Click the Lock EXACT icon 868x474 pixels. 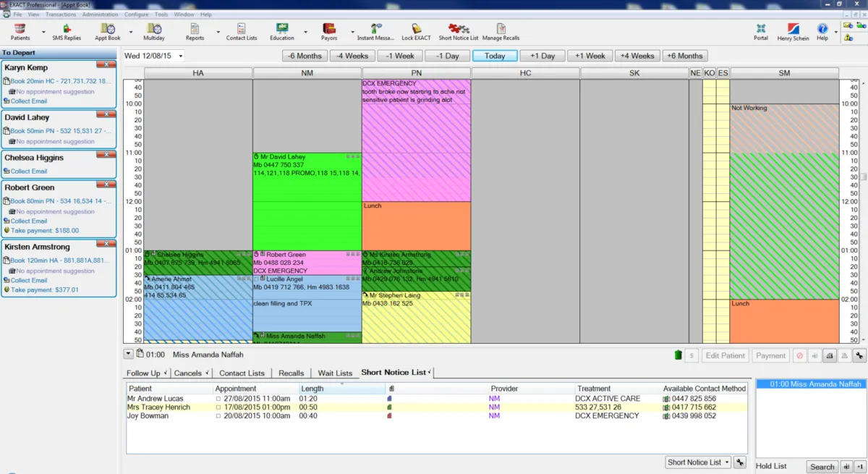click(416, 31)
